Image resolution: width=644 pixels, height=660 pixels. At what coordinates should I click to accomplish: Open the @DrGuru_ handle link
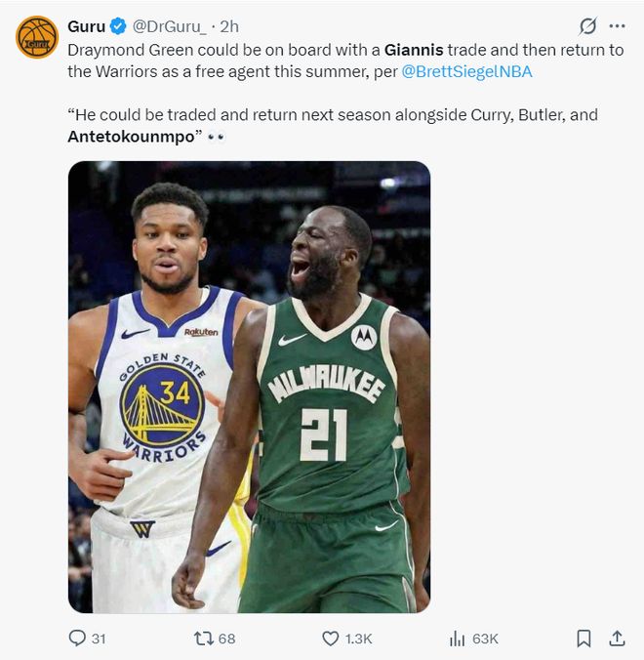click(x=168, y=25)
